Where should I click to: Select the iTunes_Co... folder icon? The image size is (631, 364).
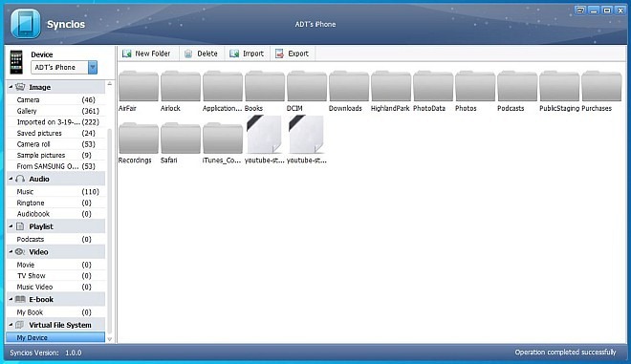click(x=223, y=138)
